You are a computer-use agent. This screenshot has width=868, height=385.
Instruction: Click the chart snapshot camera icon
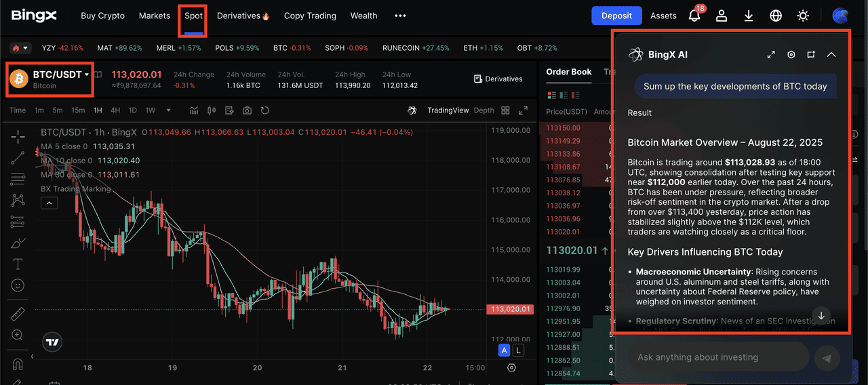click(x=247, y=110)
